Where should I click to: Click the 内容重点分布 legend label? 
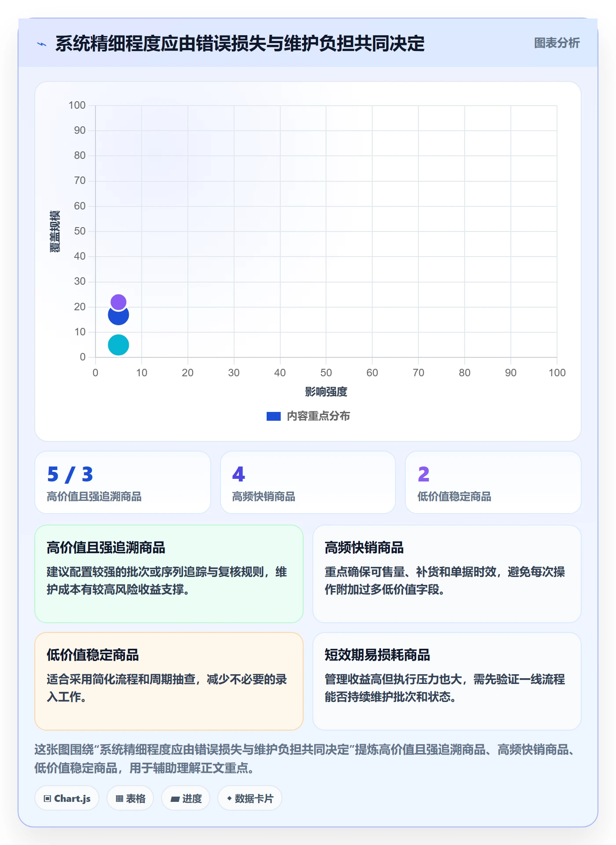coord(318,416)
